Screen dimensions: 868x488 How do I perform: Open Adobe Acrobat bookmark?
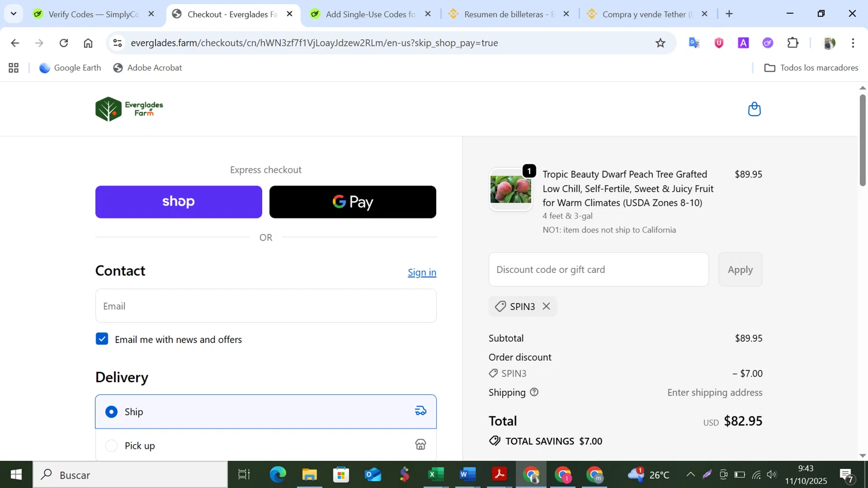148,68
